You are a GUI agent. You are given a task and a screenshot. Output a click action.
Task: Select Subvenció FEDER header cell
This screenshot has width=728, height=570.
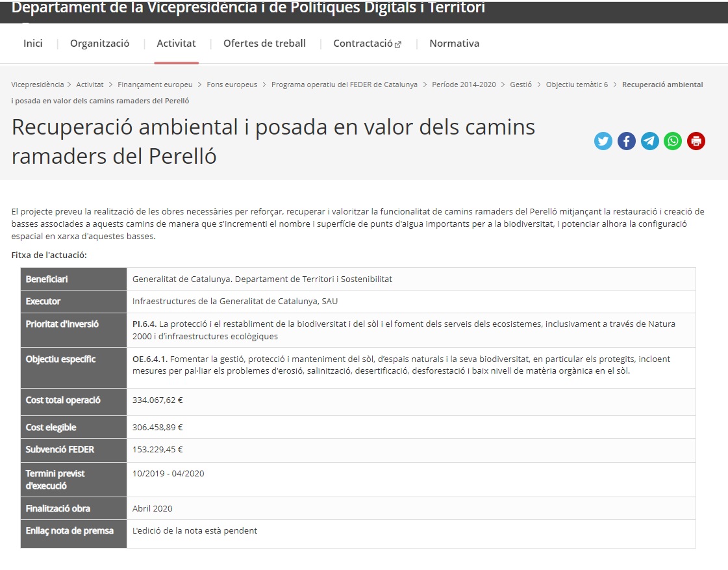click(74, 450)
